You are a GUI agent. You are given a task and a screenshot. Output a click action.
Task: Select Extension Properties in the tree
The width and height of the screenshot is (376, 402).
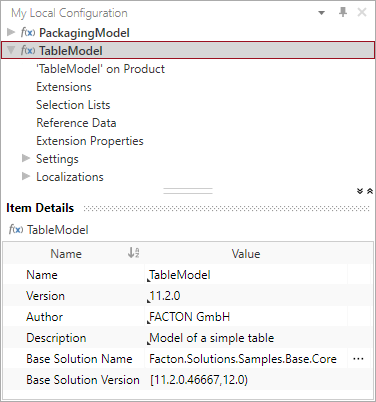point(90,141)
